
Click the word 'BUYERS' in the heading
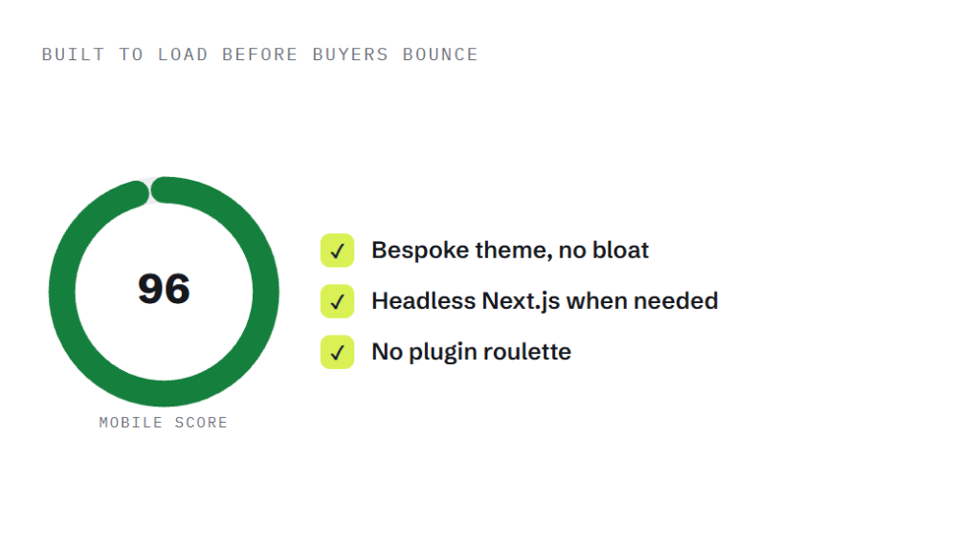(x=350, y=55)
